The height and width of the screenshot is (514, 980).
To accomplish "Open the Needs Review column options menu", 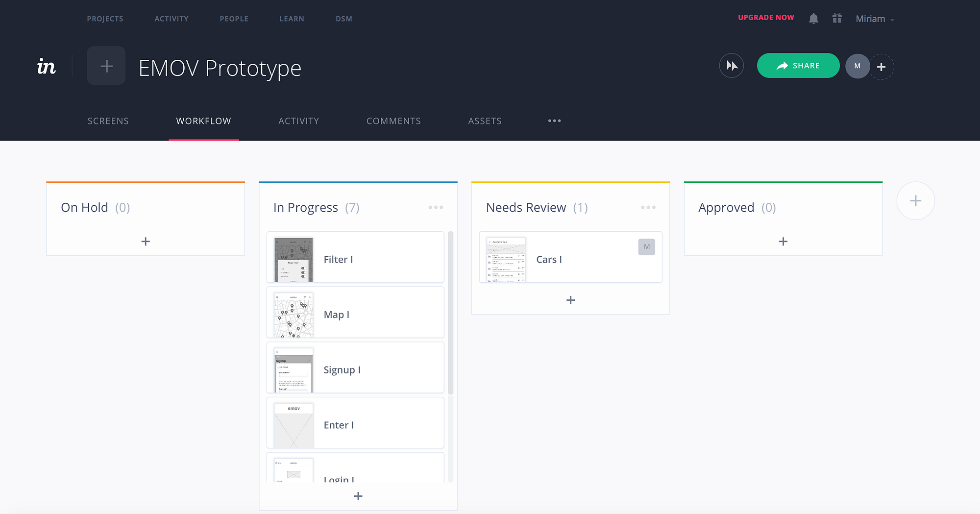I will point(648,207).
